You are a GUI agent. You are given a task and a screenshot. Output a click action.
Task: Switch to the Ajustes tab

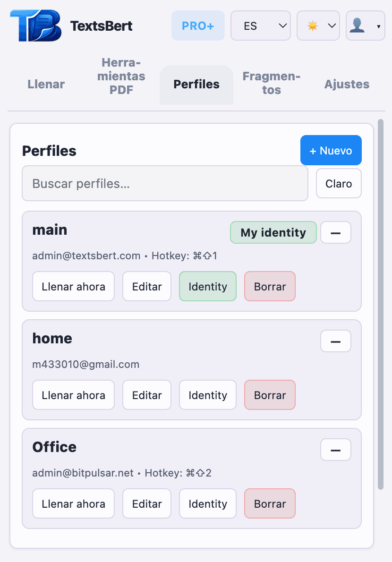click(x=347, y=84)
